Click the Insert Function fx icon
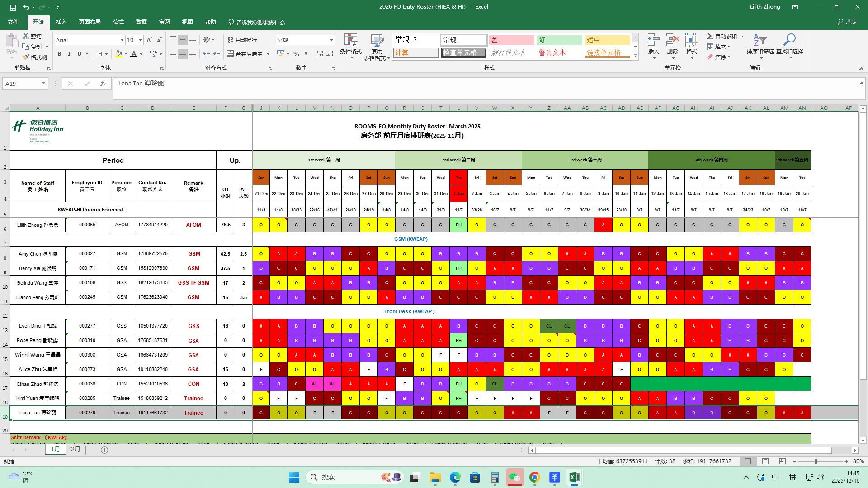868x488 pixels. pyautogui.click(x=103, y=84)
